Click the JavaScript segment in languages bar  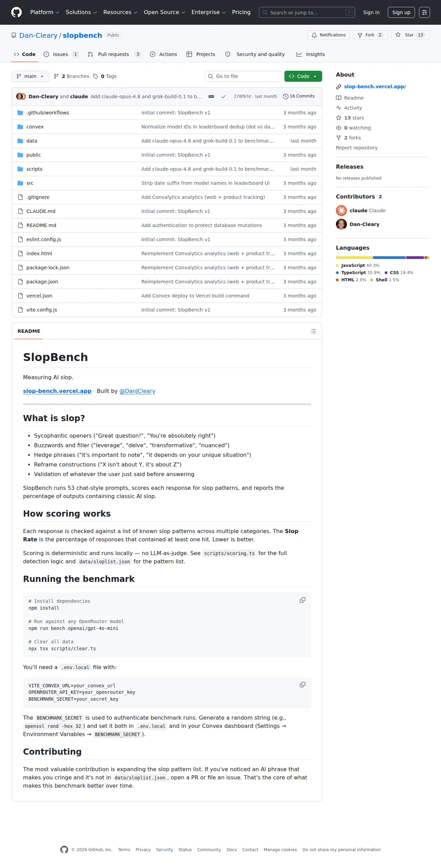(354, 258)
